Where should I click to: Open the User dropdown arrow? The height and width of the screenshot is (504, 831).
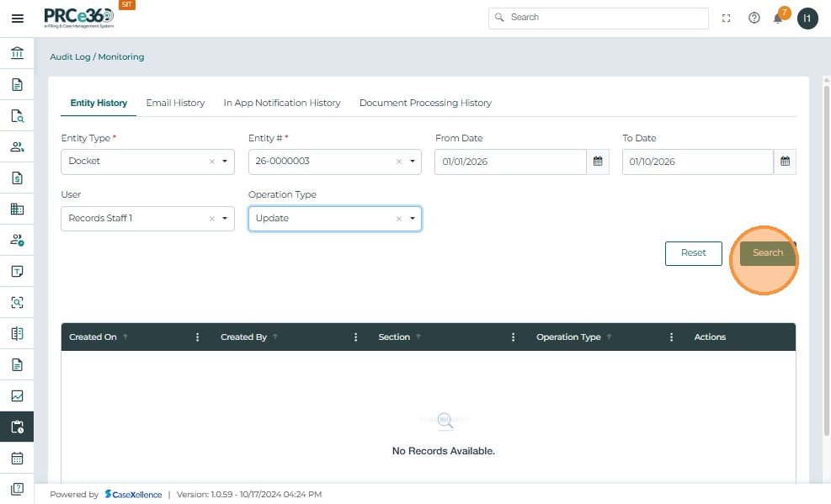click(226, 219)
